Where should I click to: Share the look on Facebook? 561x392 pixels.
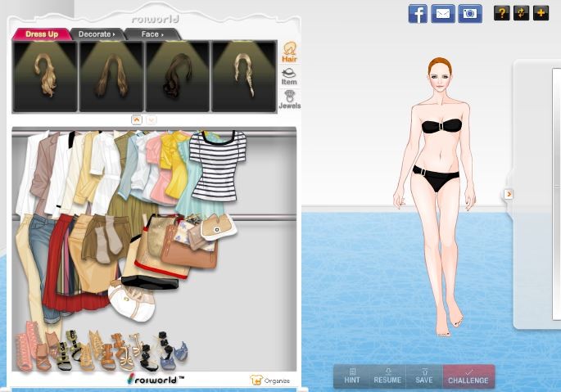418,14
